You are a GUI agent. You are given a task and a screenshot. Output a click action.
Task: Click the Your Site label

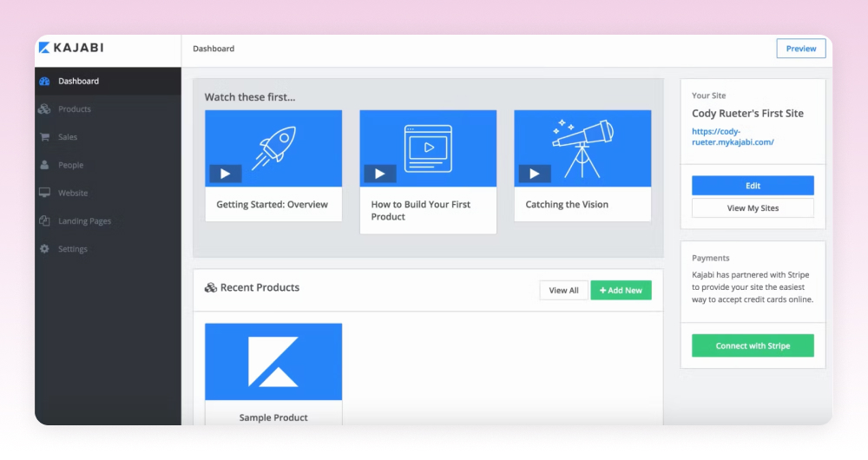708,95
